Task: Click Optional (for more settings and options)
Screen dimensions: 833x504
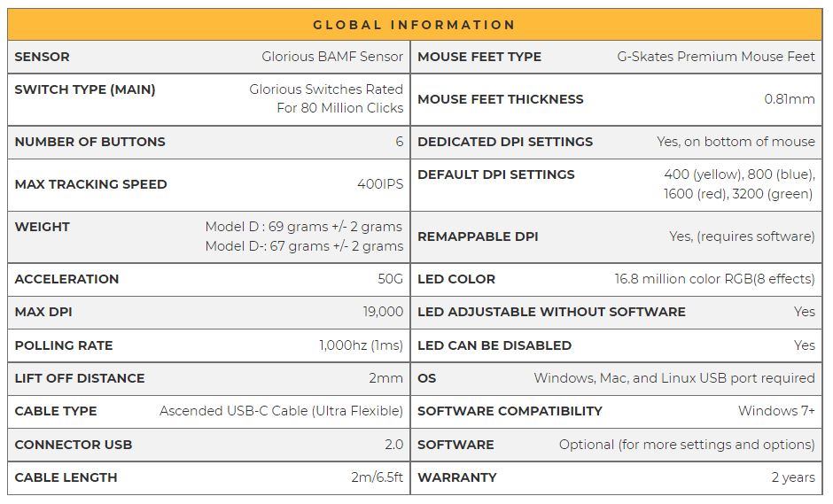Action: 687,445
